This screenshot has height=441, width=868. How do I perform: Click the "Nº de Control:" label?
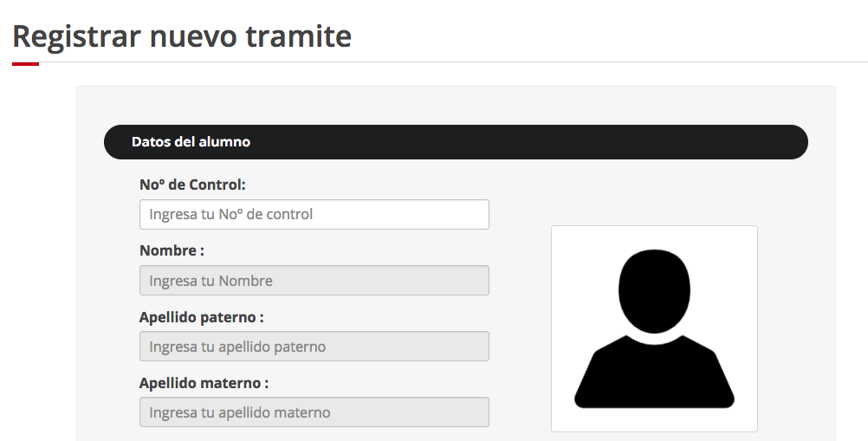pyautogui.click(x=192, y=185)
